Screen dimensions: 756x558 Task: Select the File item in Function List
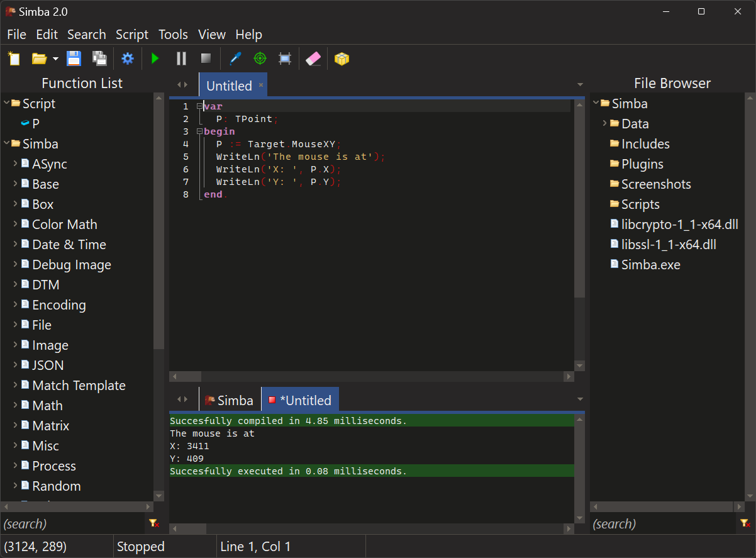[x=42, y=325]
